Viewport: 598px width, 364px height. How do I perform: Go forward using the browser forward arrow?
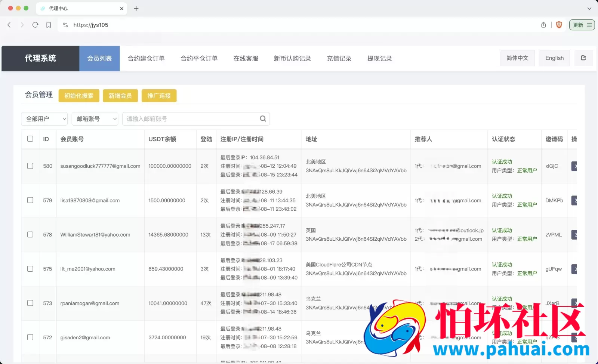pyautogui.click(x=22, y=25)
